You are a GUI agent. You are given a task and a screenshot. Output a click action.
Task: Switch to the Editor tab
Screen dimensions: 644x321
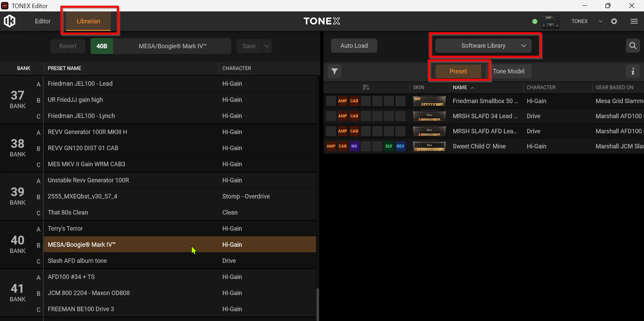pyautogui.click(x=43, y=21)
